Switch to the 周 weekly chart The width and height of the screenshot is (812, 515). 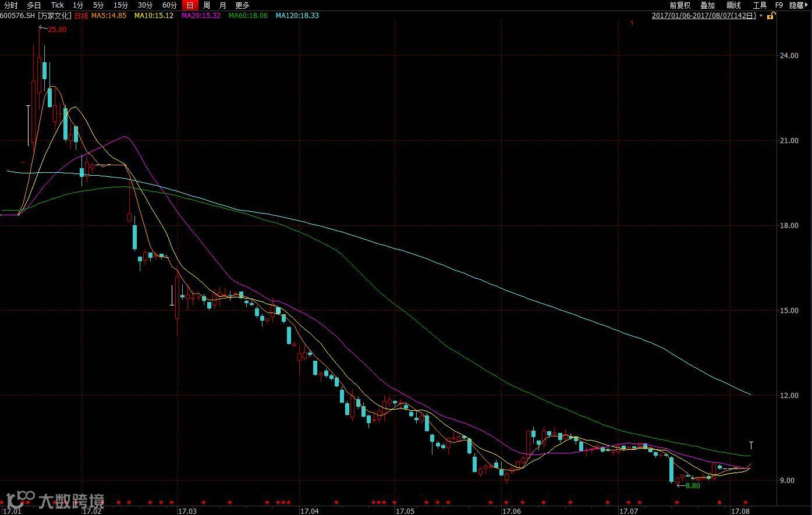[206, 5]
